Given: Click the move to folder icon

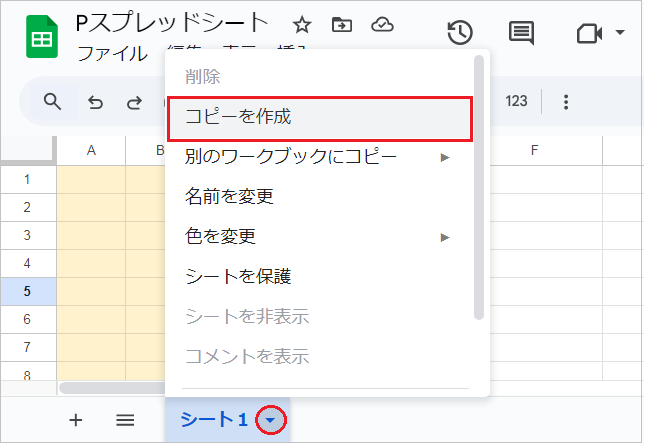Looking at the screenshot, I should tap(342, 24).
